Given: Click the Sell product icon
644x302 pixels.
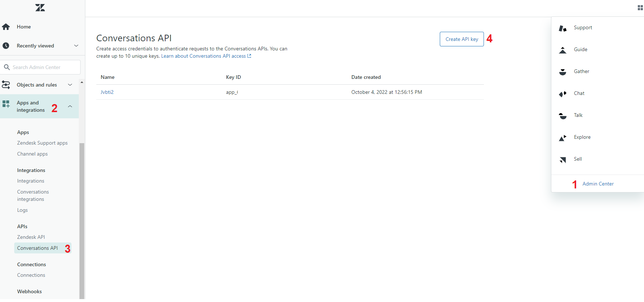Looking at the screenshot, I should tap(563, 160).
